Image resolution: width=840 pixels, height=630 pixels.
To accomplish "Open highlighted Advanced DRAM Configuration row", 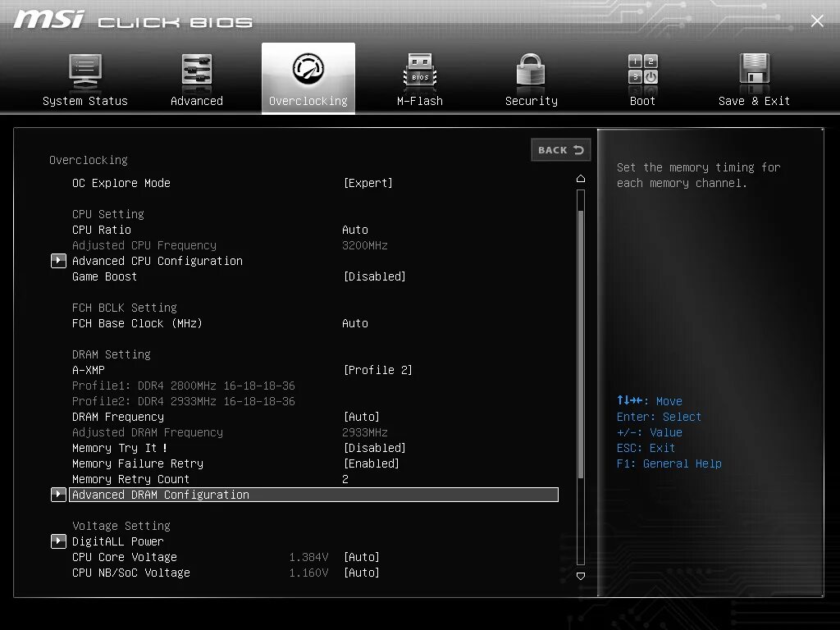I will (x=313, y=495).
